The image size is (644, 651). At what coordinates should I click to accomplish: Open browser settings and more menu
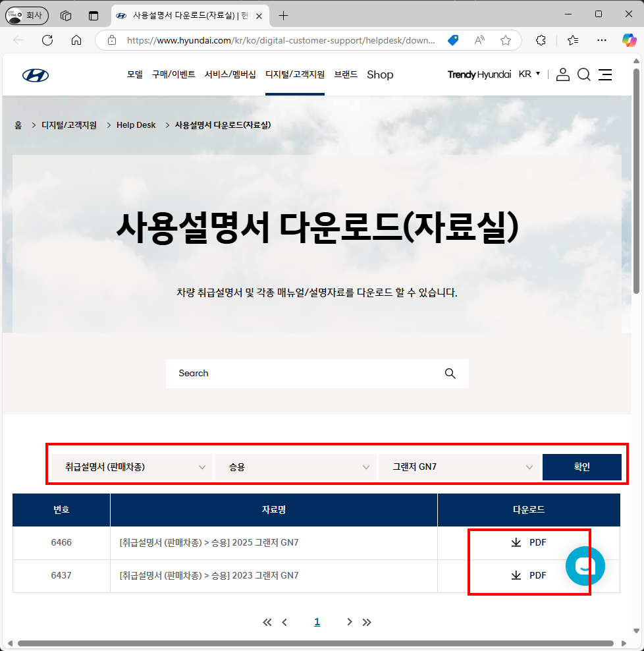[602, 40]
